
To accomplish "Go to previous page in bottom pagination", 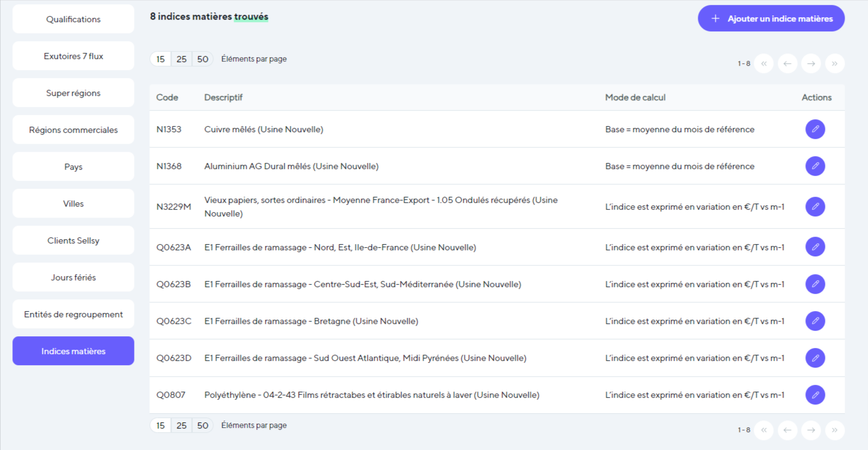I will point(787,430).
